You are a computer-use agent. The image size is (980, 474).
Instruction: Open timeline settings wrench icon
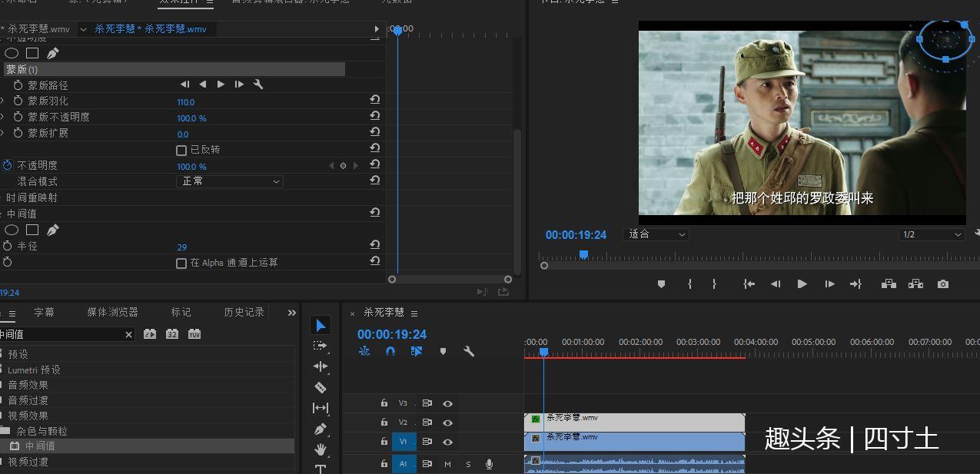[x=469, y=351]
